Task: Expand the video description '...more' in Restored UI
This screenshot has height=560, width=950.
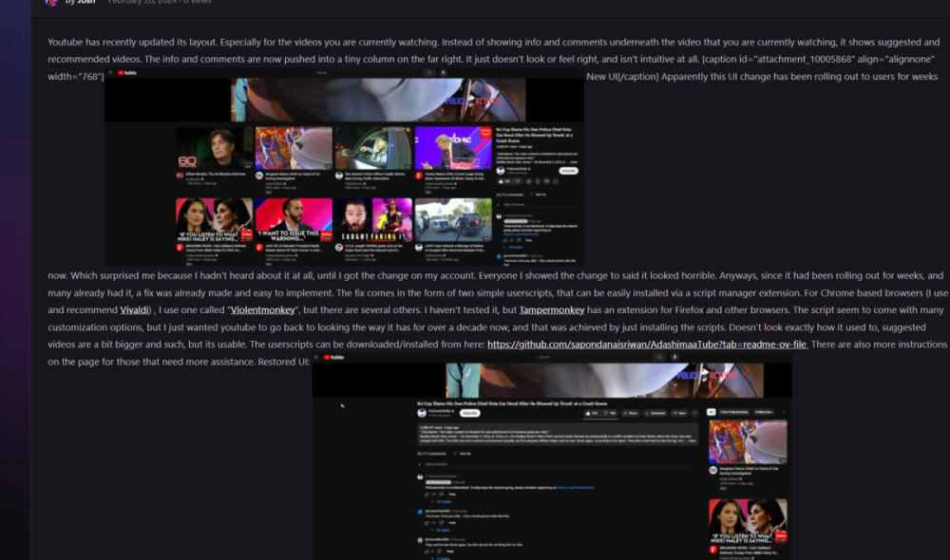Action: tap(691, 440)
